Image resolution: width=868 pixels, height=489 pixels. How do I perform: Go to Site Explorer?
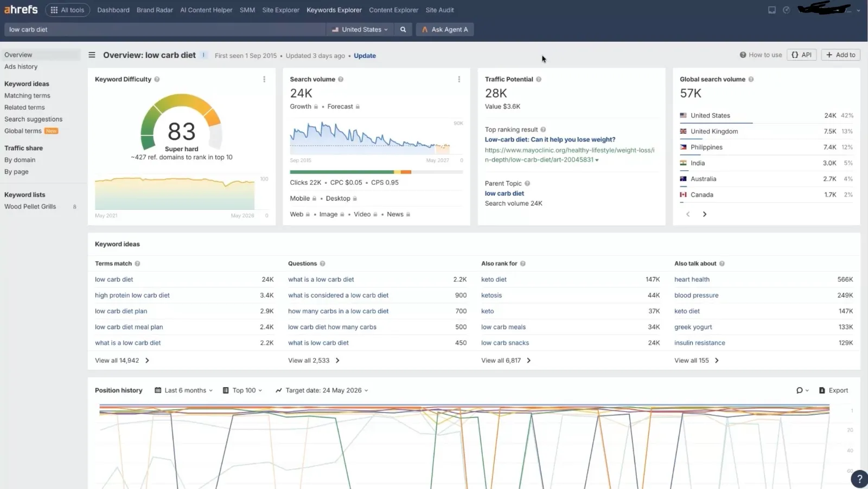pyautogui.click(x=280, y=10)
